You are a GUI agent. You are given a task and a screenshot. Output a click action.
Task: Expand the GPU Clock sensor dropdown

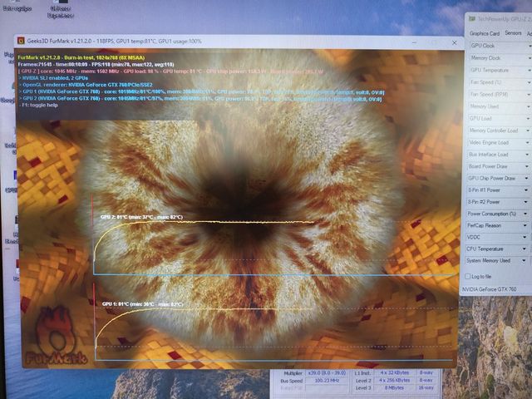click(525, 46)
